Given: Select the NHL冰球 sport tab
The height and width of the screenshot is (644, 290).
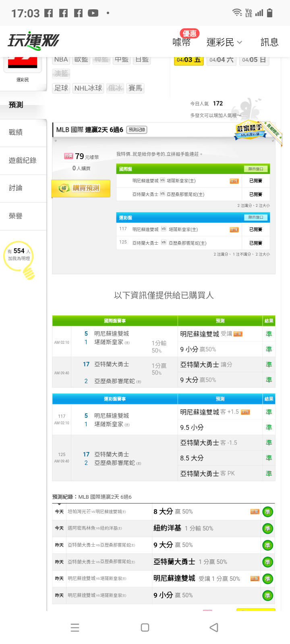Looking at the screenshot, I should click(88, 88).
